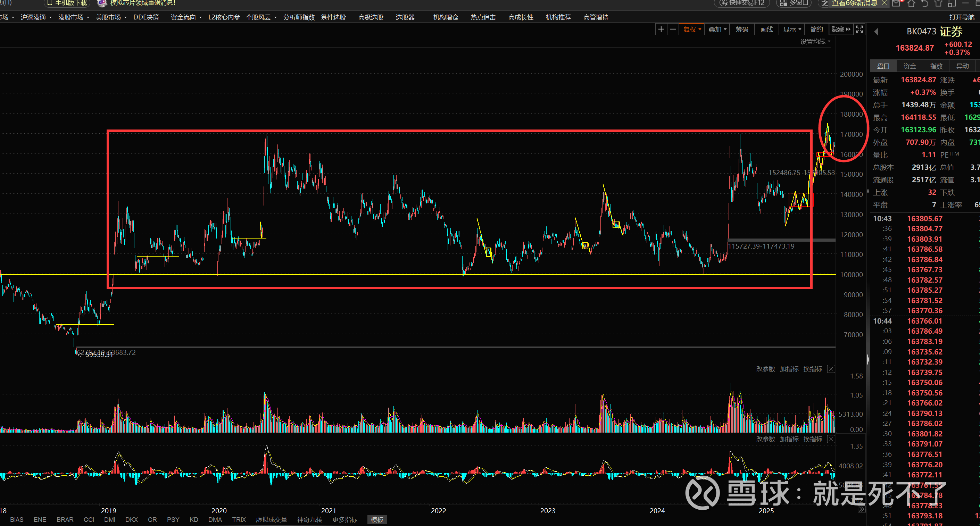Toggle 简约 simple mode
The width and height of the screenshot is (980, 526).
[816, 29]
